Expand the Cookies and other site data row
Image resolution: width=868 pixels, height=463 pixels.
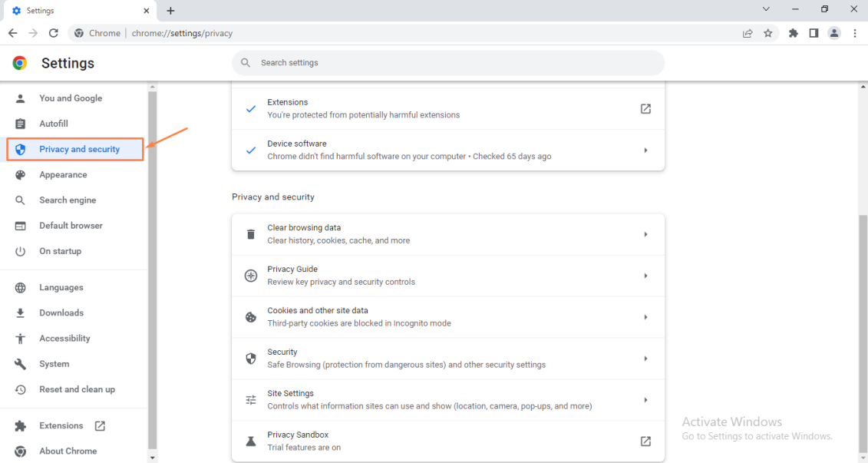coord(645,317)
